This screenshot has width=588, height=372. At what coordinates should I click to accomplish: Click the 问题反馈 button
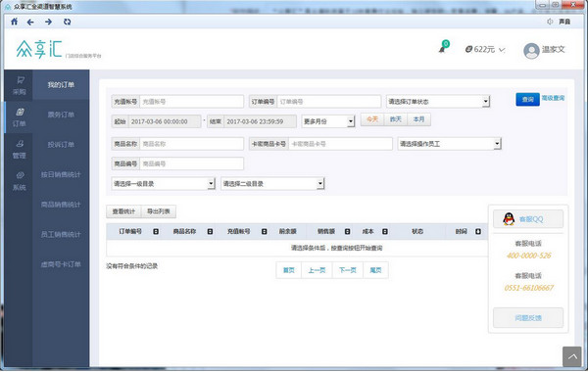coord(528,318)
